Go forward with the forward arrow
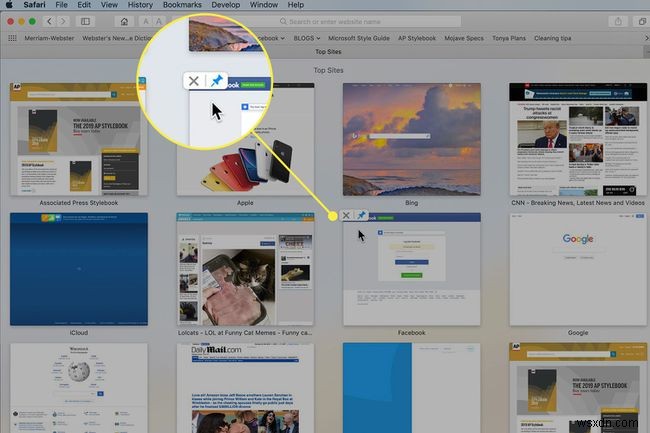The width and height of the screenshot is (650, 433). point(63,21)
